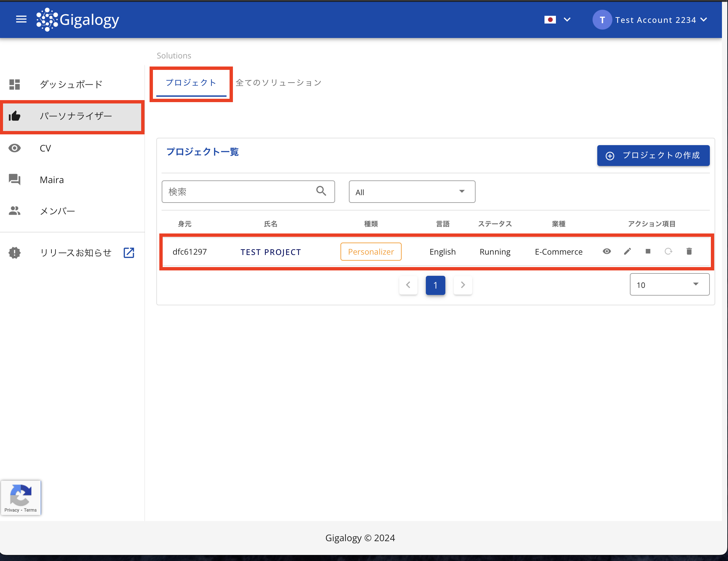Switch to the 全てのソリューション tab
728x561 pixels.
pyautogui.click(x=278, y=83)
